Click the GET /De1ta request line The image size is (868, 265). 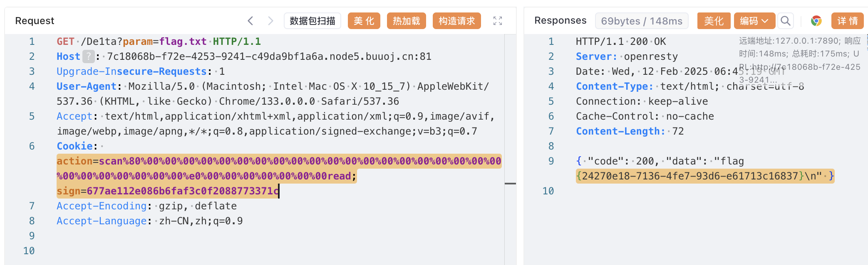point(159,42)
